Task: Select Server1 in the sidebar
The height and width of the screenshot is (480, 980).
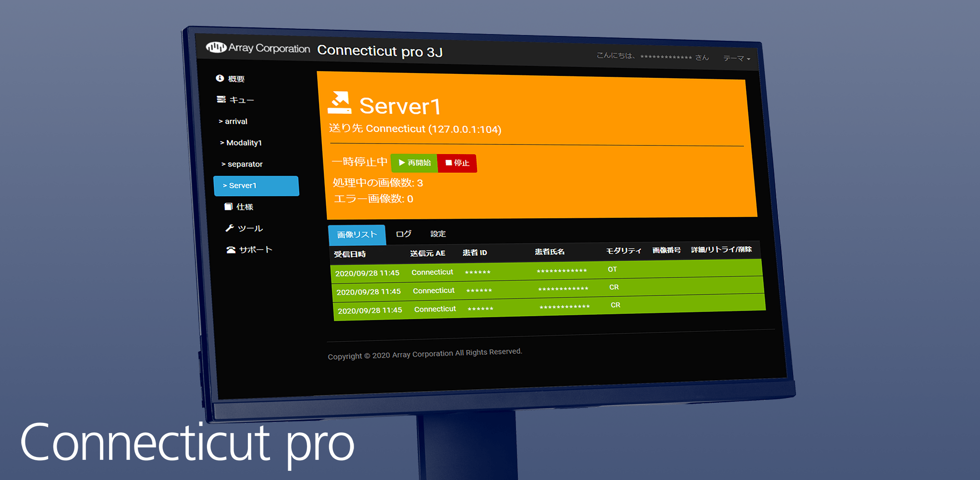Action: [x=256, y=186]
